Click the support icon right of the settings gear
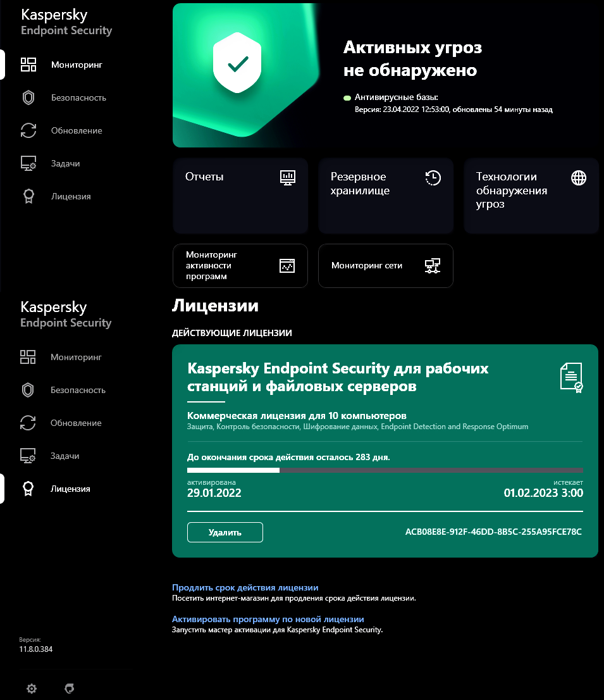 [x=69, y=689]
